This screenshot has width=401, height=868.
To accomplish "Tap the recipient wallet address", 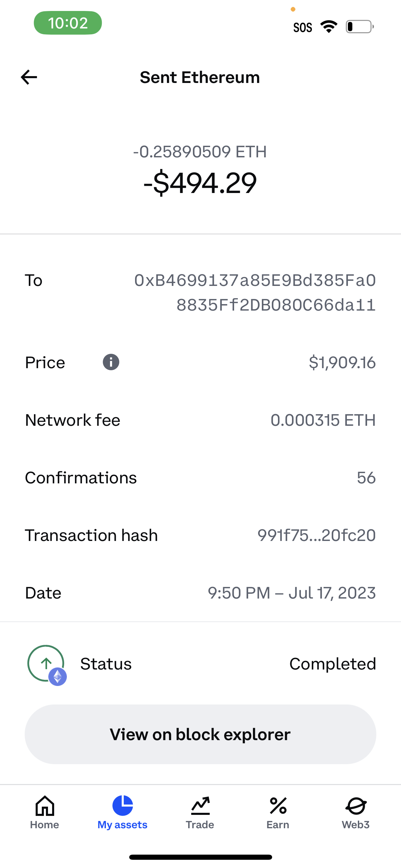I will 255,292.
